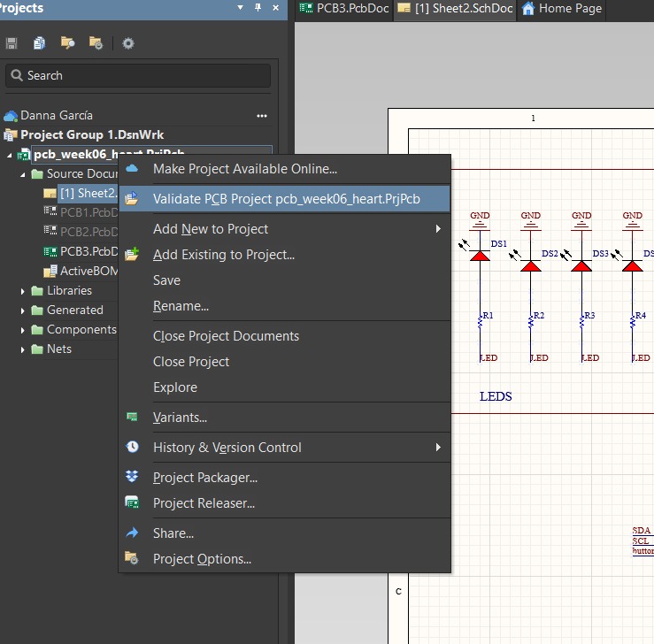This screenshot has width=654, height=644.
Task: Collapse the Source Documents folder
Action: 24,174
